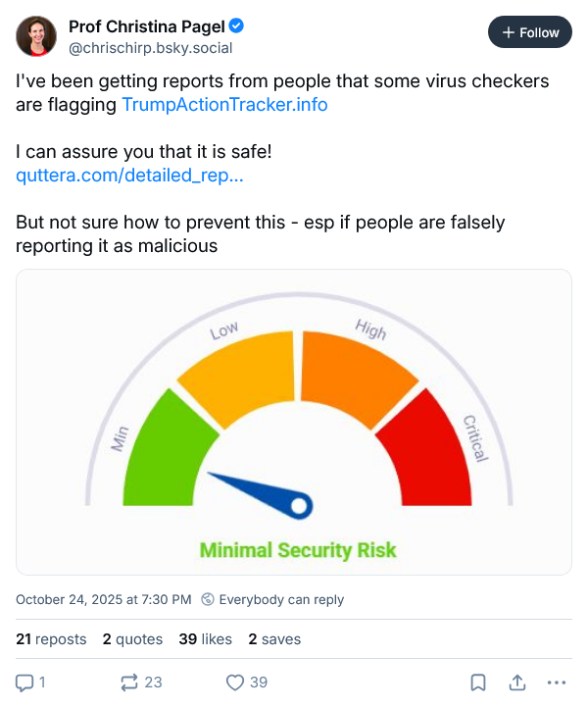The height and width of the screenshot is (708, 588).
Task: Click the @chrischirp.bsky.social handle
Action: [x=150, y=48]
